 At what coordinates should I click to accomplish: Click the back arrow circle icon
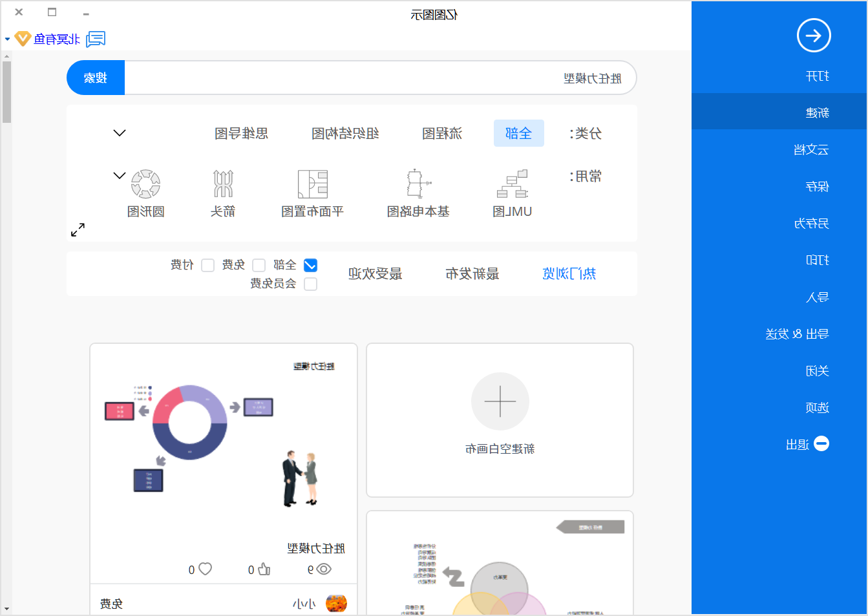[x=814, y=36]
